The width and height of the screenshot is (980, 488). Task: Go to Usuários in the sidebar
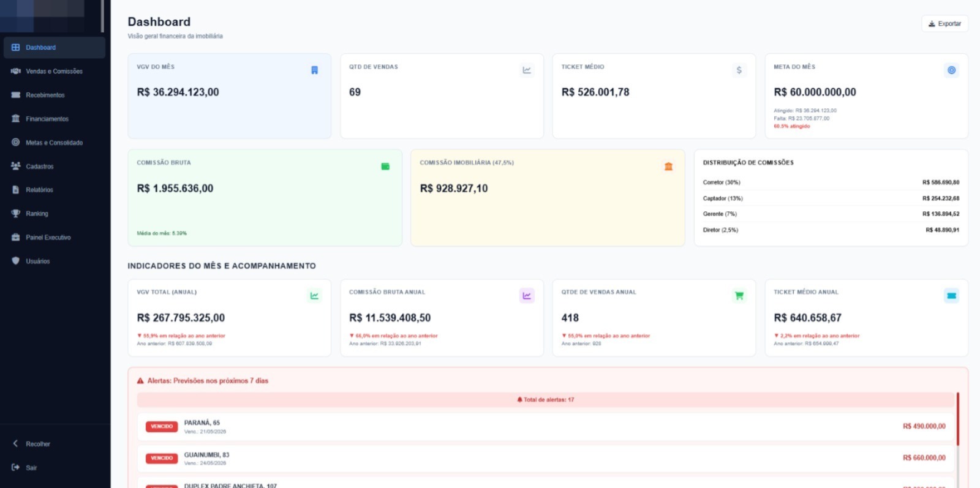click(54, 261)
